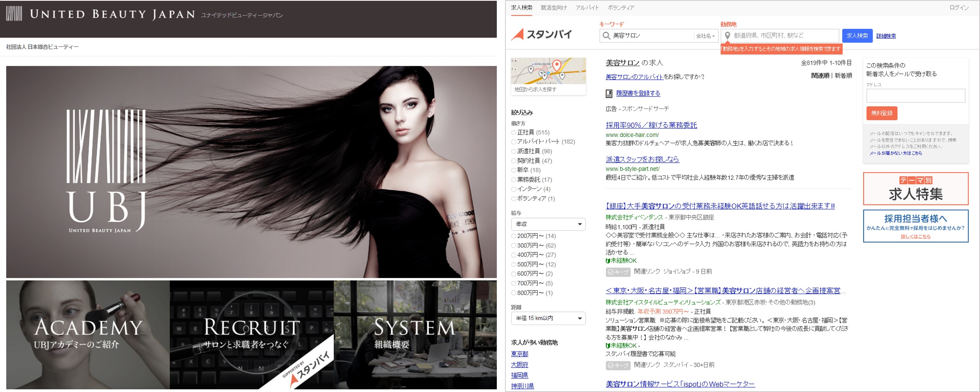This screenshot has height=392, width=980.
Task: Click キープ button on the 営業職 listing
Action: pos(618,366)
